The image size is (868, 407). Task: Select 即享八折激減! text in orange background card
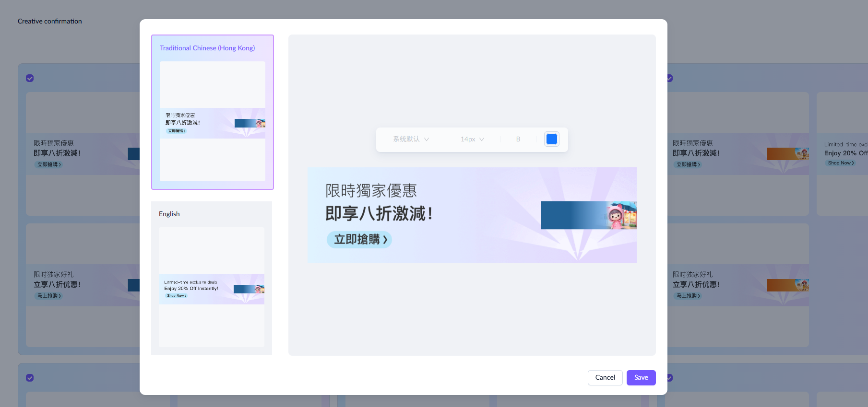tap(696, 153)
